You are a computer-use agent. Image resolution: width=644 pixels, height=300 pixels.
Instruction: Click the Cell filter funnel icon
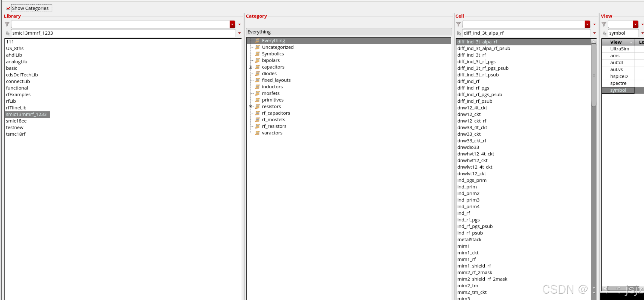pyautogui.click(x=458, y=24)
